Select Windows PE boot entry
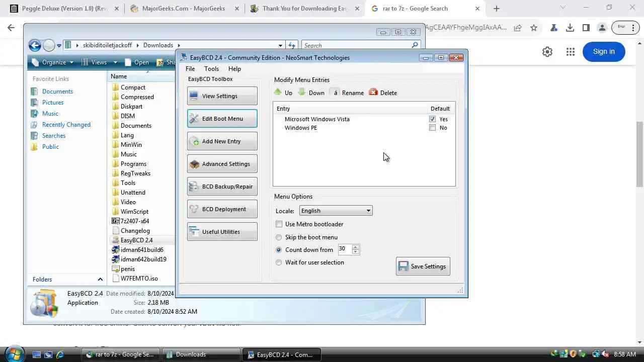The image size is (644, 362). pyautogui.click(x=301, y=128)
